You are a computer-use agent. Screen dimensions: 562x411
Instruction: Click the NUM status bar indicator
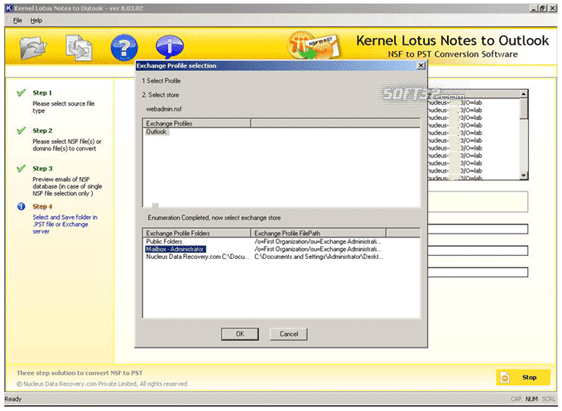click(532, 399)
